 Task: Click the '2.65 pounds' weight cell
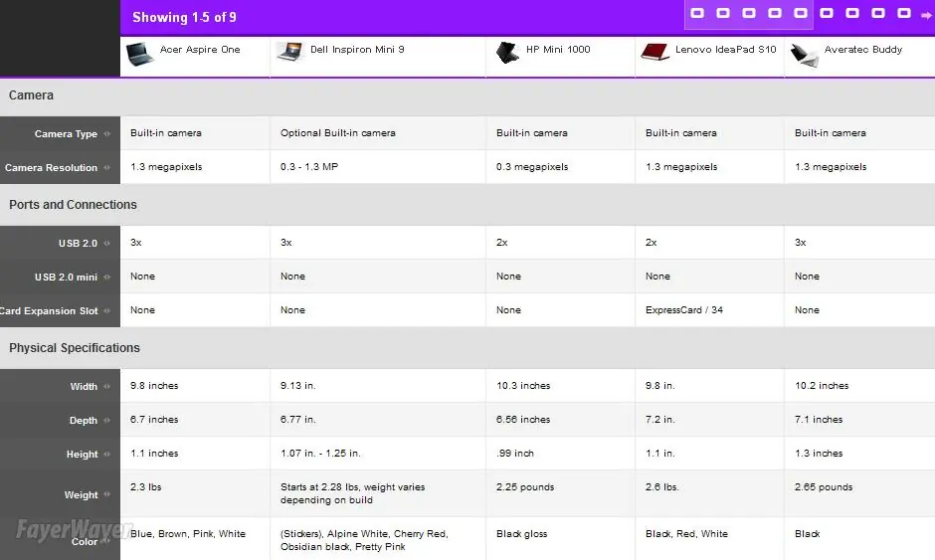(824, 487)
